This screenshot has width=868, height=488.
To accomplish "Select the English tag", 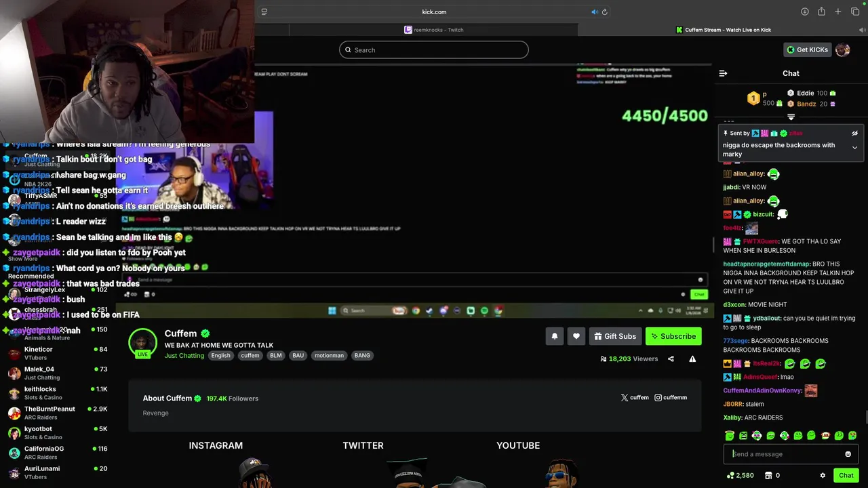I will (220, 355).
